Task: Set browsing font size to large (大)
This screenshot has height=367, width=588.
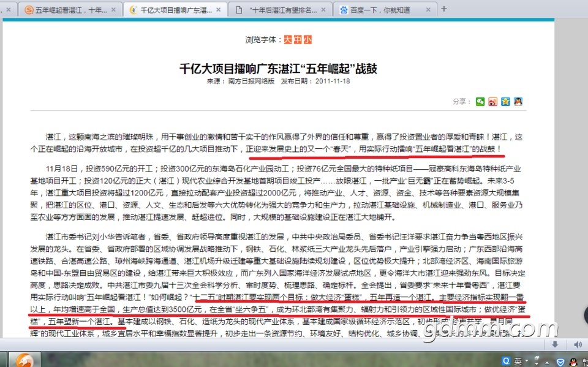Action: (x=287, y=40)
